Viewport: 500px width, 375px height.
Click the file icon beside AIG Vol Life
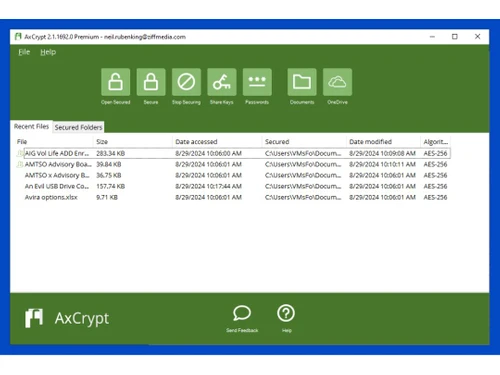tap(20, 153)
